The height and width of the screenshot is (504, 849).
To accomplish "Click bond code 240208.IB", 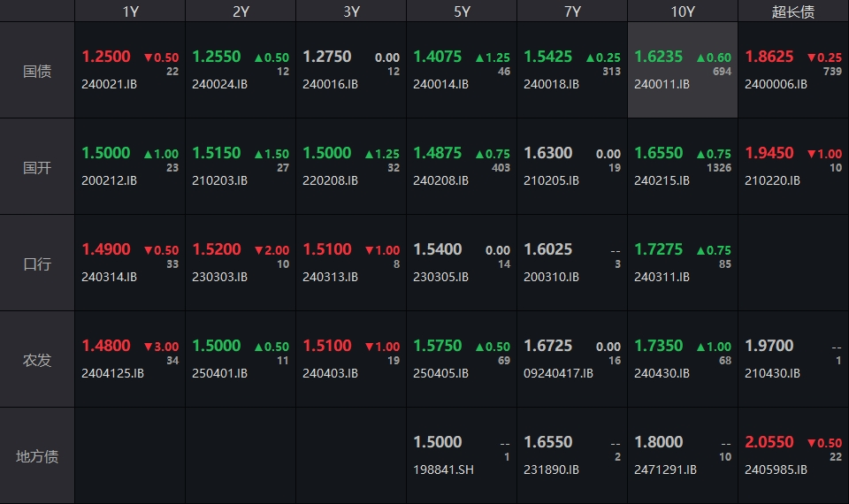I will click(440, 180).
